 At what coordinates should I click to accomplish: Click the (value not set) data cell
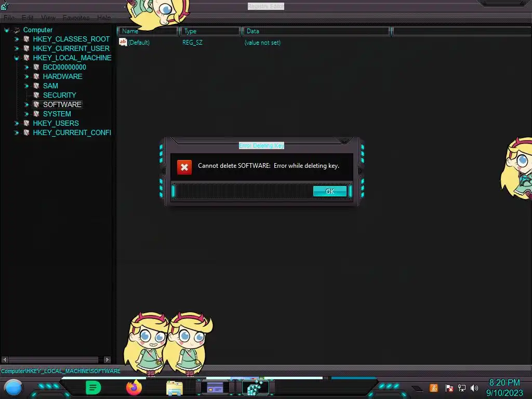262,43
